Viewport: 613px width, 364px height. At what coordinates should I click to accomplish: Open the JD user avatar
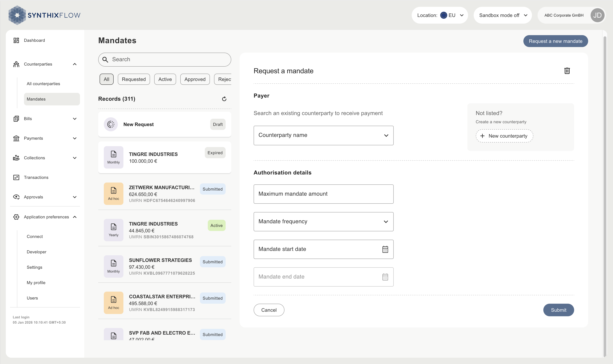point(597,15)
